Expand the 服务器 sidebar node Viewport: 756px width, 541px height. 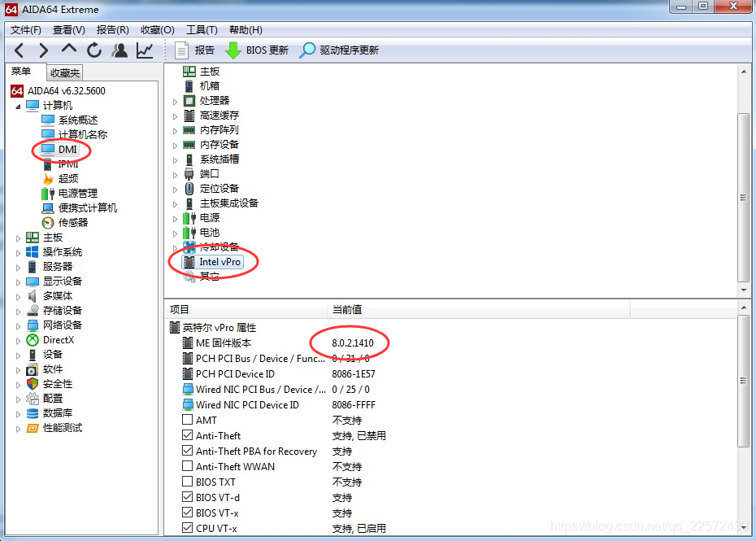[18, 267]
